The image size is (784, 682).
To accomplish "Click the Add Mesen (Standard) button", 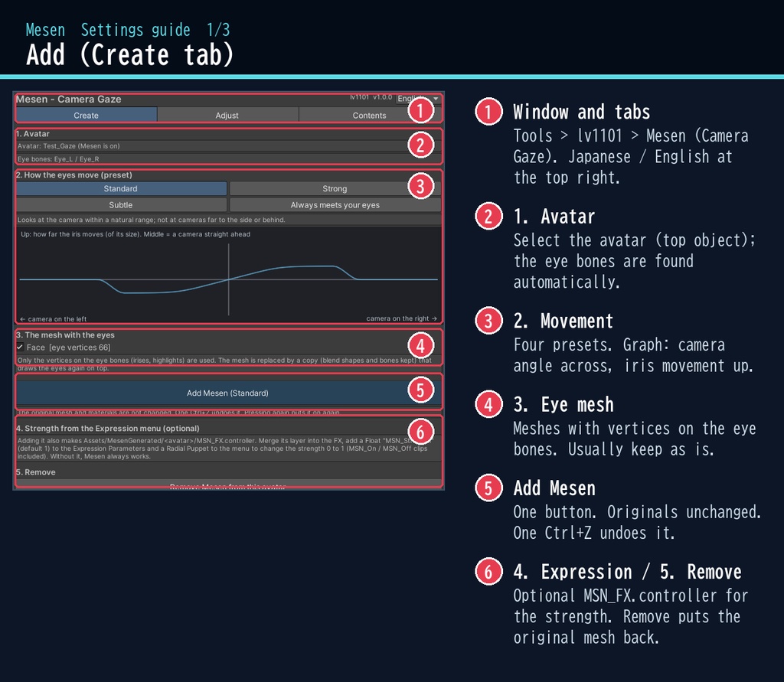I will pyautogui.click(x=228, y=393).
